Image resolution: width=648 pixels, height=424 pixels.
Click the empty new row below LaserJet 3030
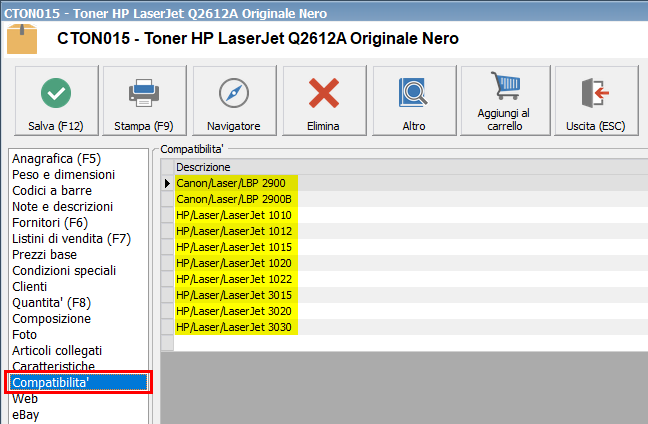tap(411, 343)
